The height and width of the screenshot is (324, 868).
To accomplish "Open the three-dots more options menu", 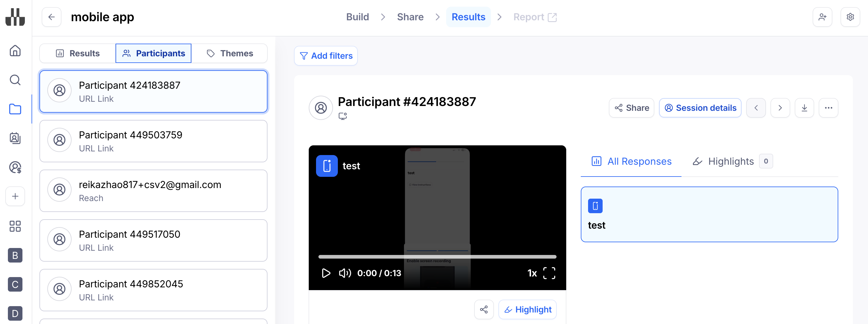I will [828, 108].
